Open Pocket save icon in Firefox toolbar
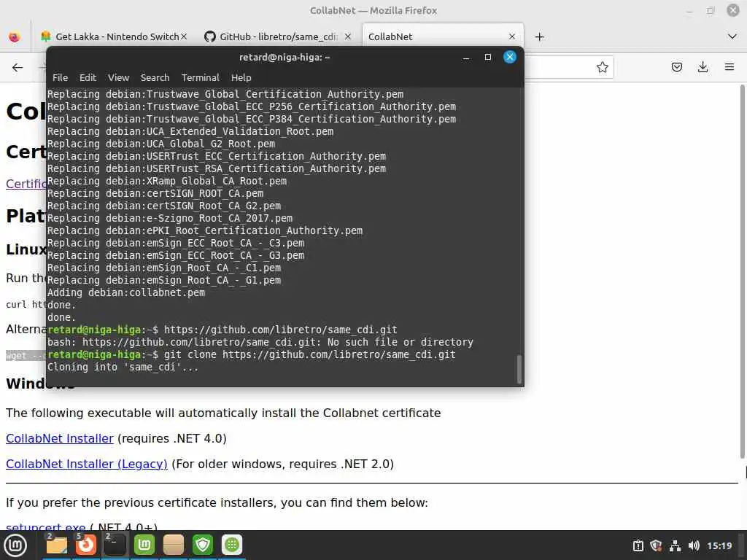Viewport: 747px width, 560px height. [676, 67]
